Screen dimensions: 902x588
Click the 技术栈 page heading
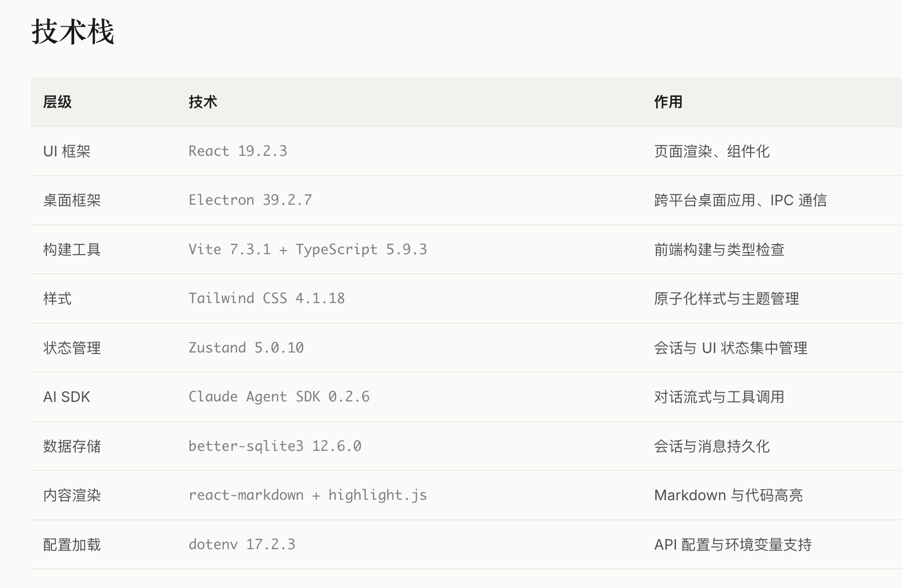click(73, 32)
